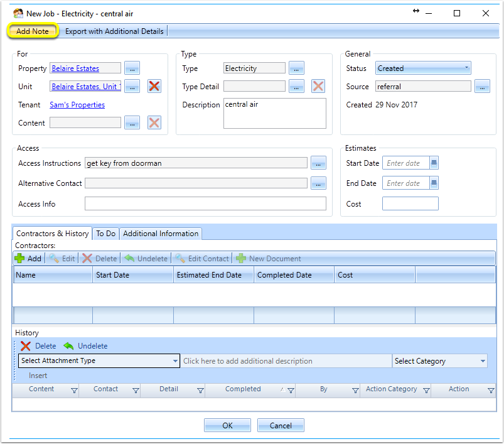Switch to the To Do tab
The height and width of the screenshot is (444, 504).
tap(105, 234)
